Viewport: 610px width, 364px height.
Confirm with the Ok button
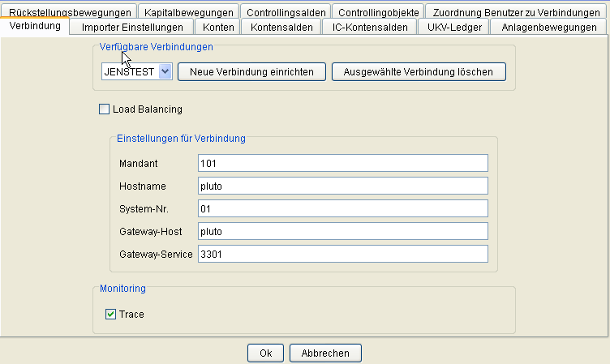[266, 353]
